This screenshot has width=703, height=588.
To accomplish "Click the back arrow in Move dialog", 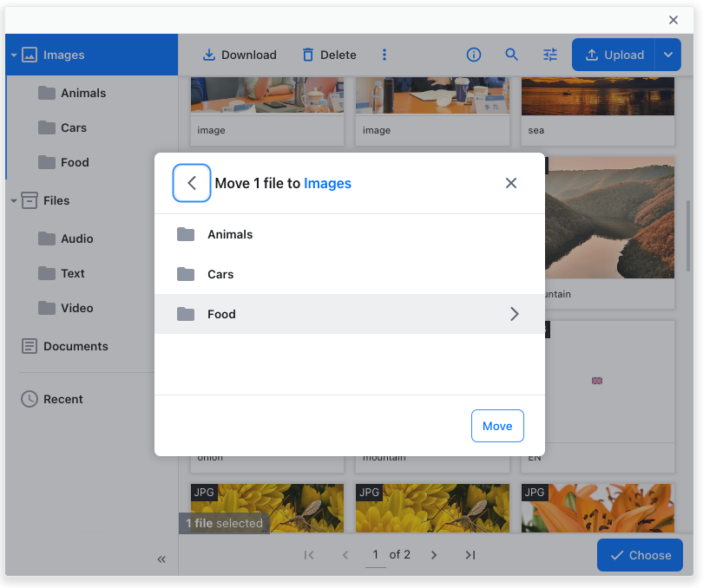I will coord(192,183).
